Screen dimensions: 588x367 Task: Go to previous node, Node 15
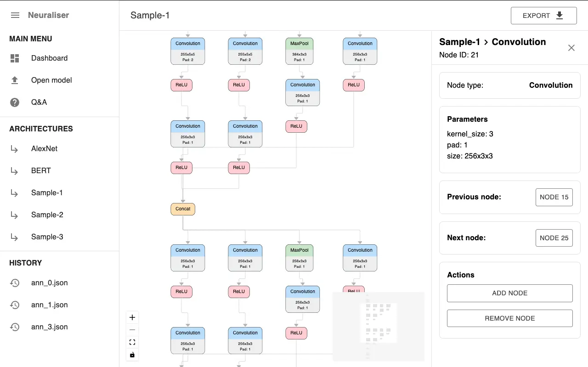pos(554,197)
